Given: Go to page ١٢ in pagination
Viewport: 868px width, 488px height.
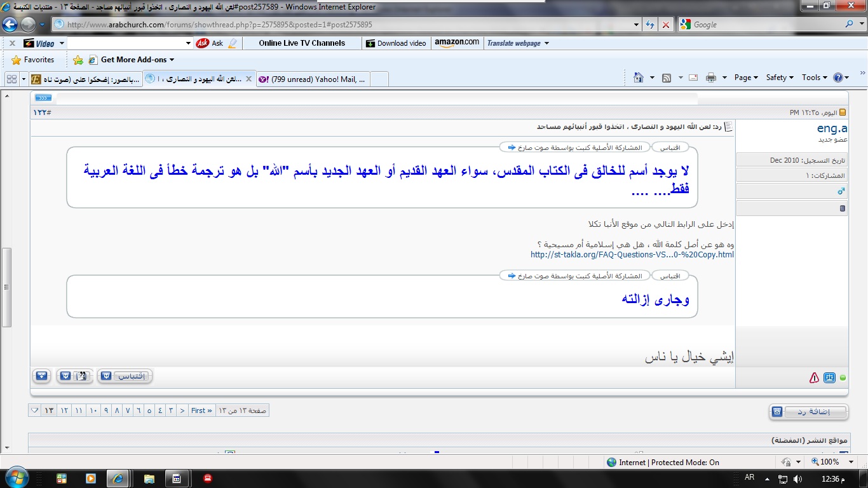Looking at the screenshot, I should [64, 410].
